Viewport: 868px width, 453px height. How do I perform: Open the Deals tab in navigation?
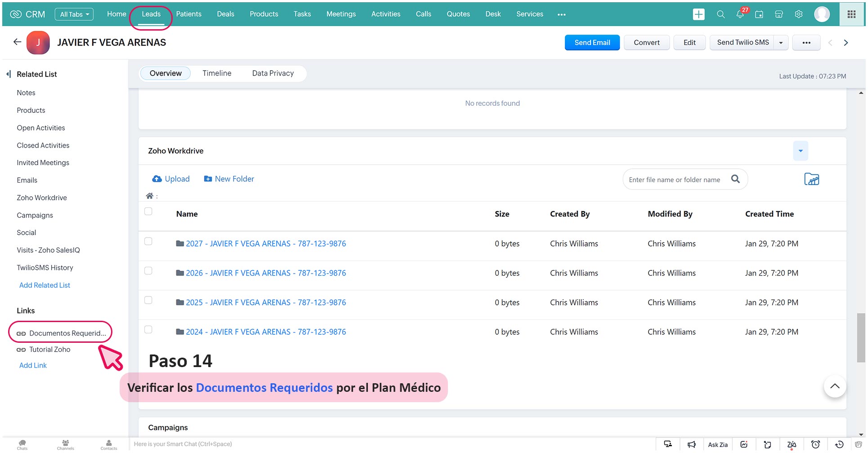click(x=225, y=14)
